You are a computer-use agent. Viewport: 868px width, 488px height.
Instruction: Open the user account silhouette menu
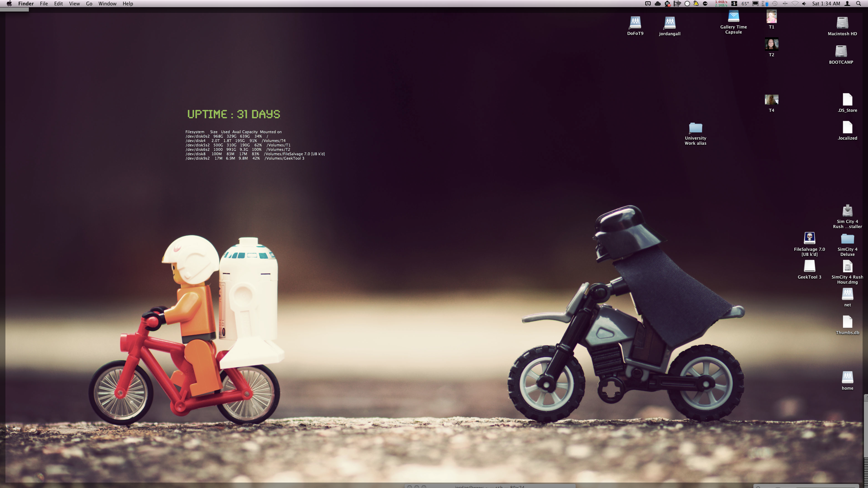coord(847,4)
